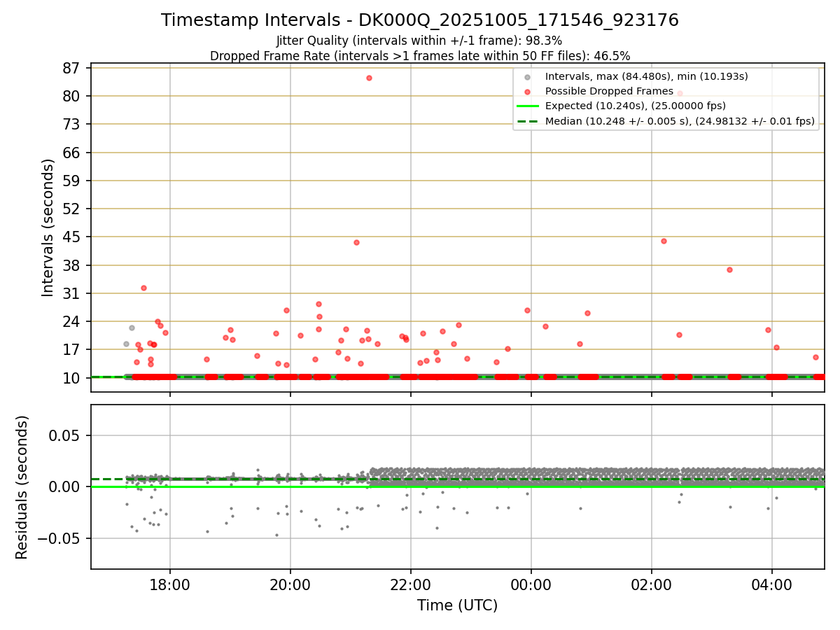The height and width of the screenshot is (630, 840).
Task: Click the x-axis tick label 18:00
Action: [x=170, y=584]
